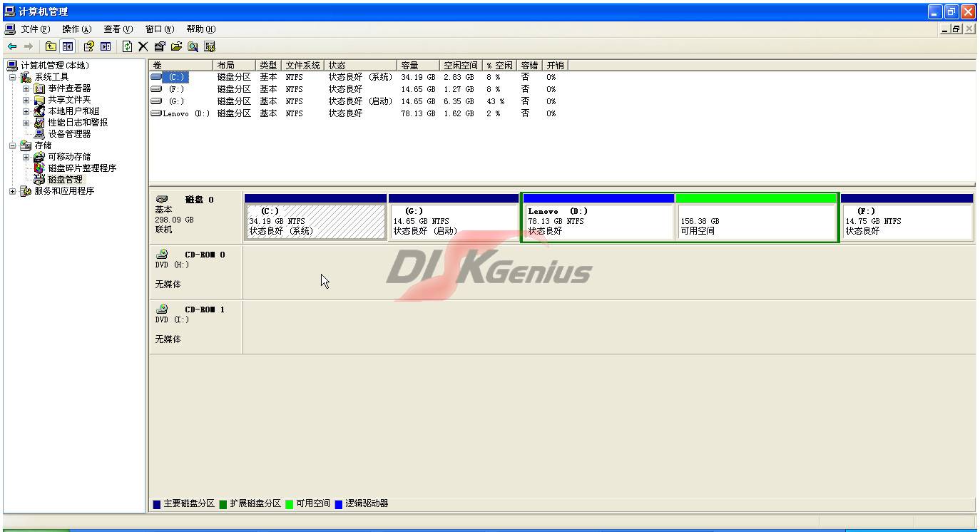
Task: Click the magnifier Explore toolbar icon
Action: pyautogui.click(x=193, y=46)
